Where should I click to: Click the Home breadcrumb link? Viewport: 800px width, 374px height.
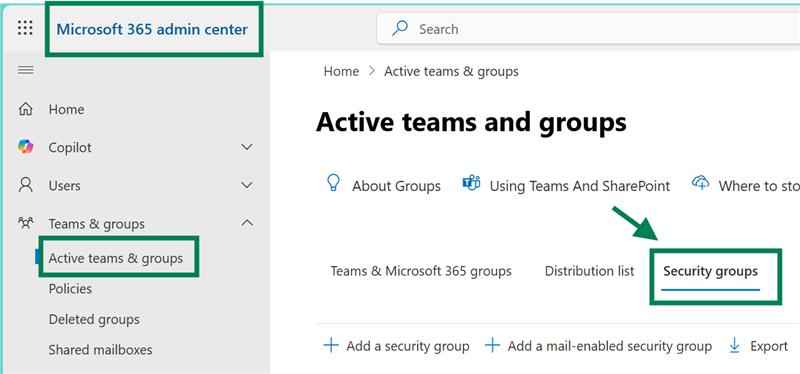tap(341, 71)
